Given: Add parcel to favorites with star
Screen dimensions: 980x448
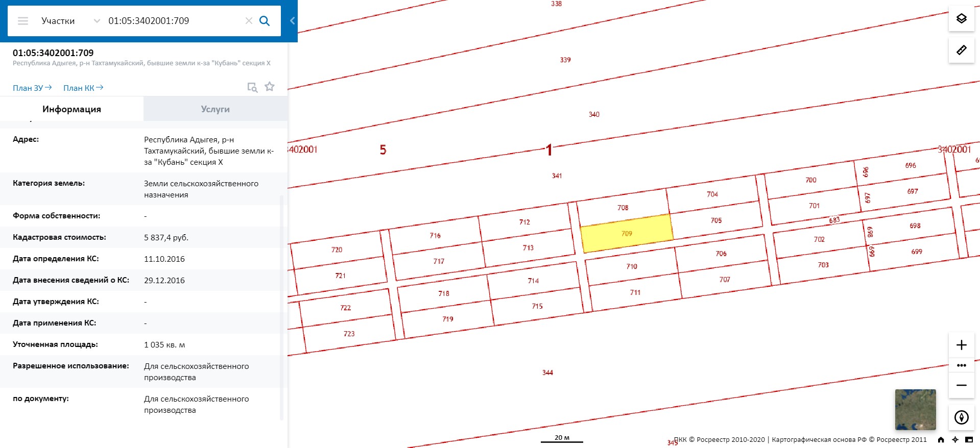Looking at the screenshot, I should 270,87.
